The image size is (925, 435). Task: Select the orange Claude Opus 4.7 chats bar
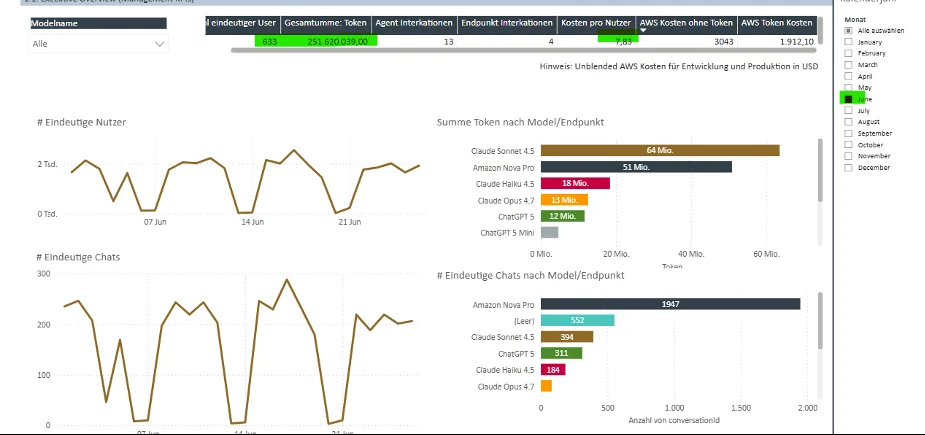point(546,387)
